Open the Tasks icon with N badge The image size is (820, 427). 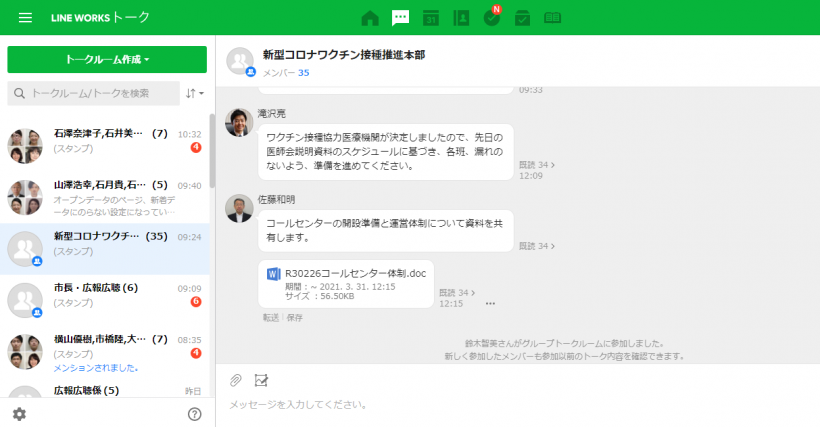point(491,18)
